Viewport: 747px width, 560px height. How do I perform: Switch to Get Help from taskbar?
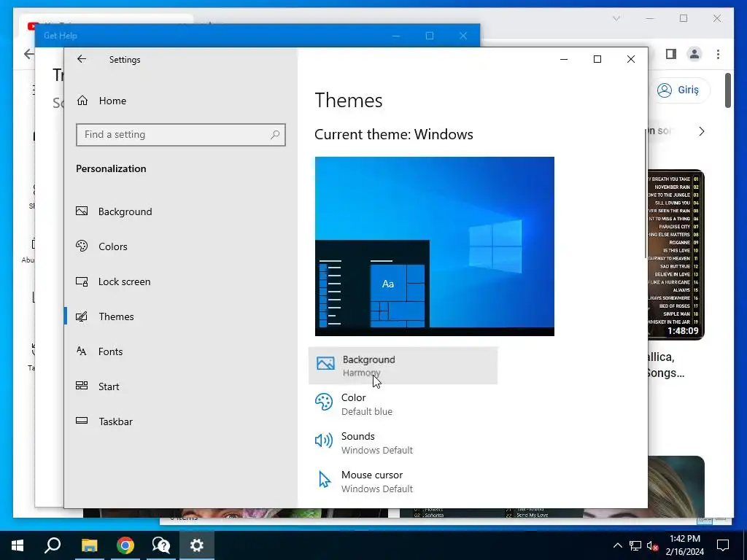[161, 545]
